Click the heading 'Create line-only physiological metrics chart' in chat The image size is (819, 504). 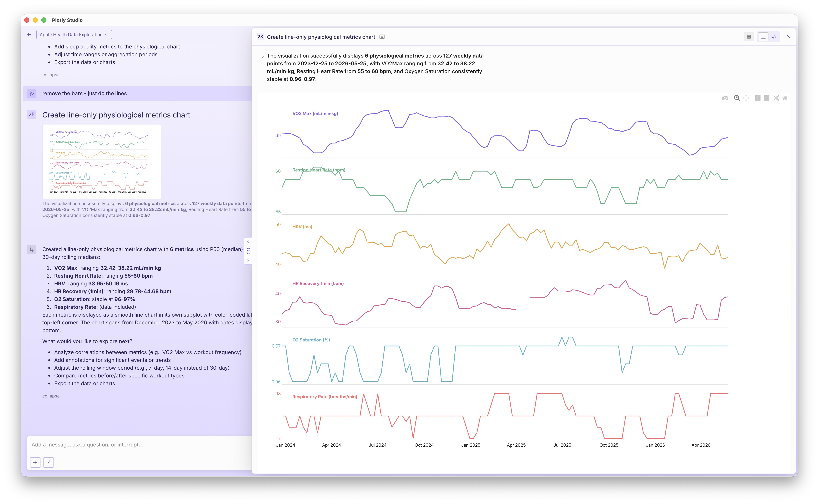click(x=116, y=115)
